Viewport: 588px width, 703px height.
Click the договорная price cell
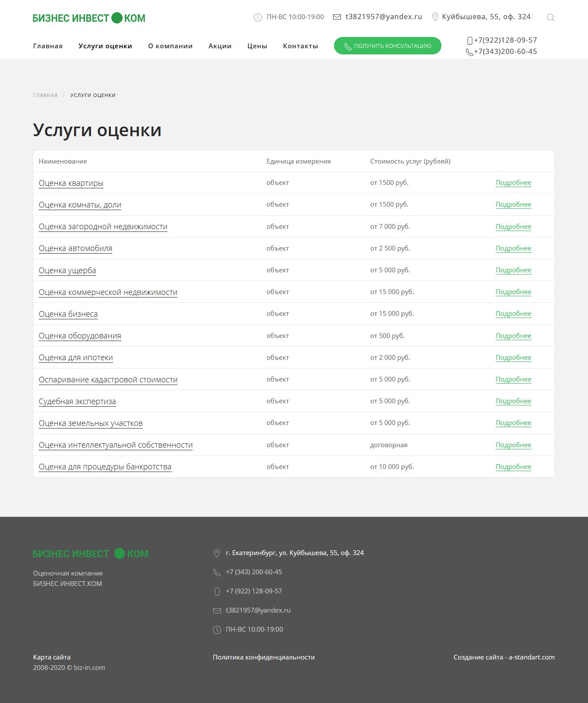389,445
